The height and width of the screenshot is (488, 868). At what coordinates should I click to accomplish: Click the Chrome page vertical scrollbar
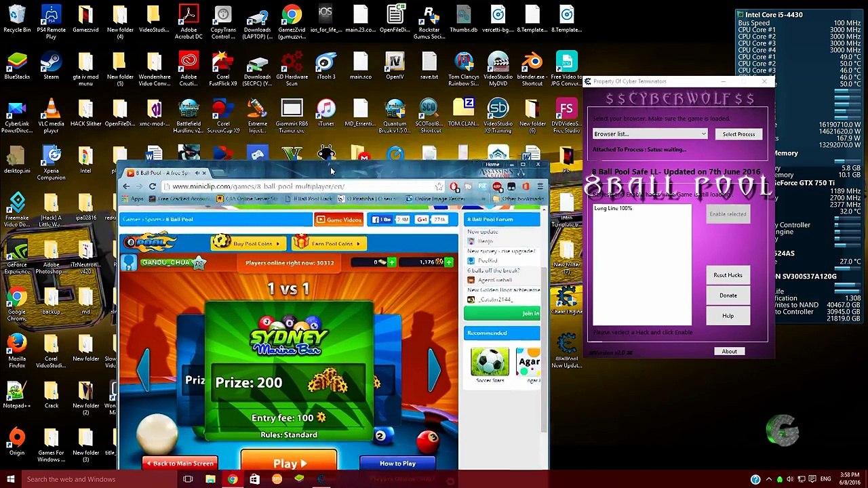pos(543,349)
